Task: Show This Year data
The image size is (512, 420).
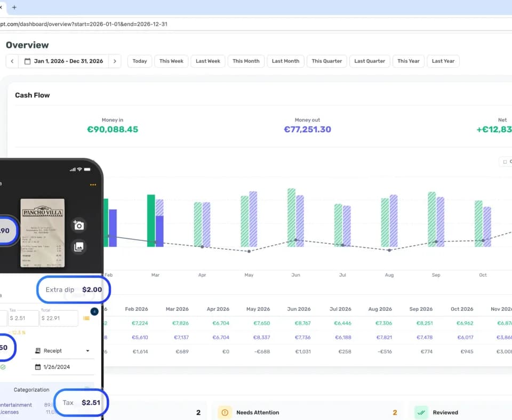Action: tap(409, 61)
